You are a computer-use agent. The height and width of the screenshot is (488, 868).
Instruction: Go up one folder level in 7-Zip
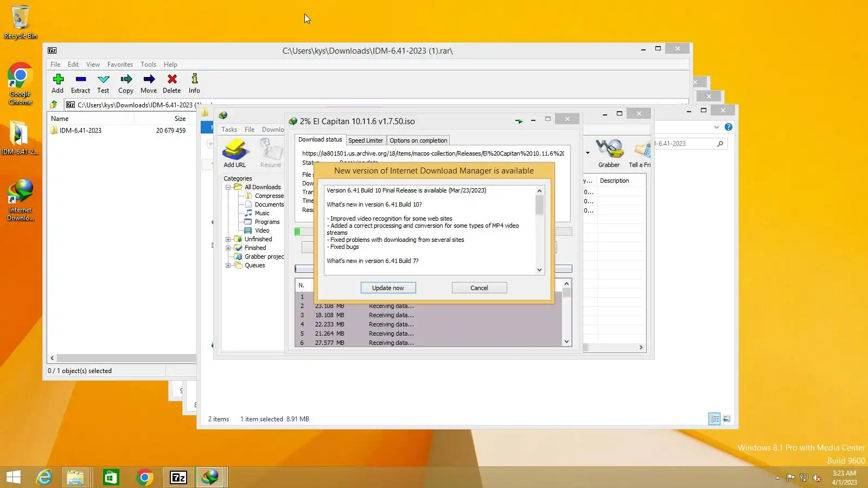(x=54, y=105)
